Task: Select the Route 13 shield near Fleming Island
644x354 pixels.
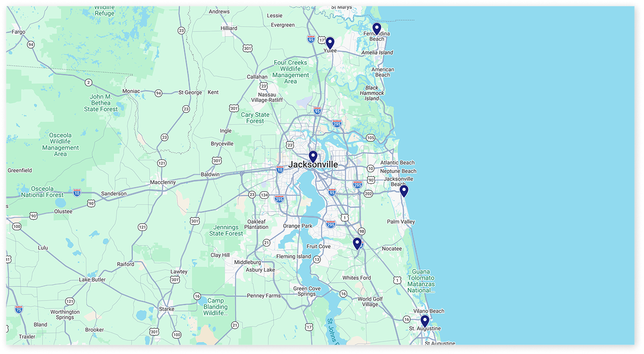Action: (318, 258)
